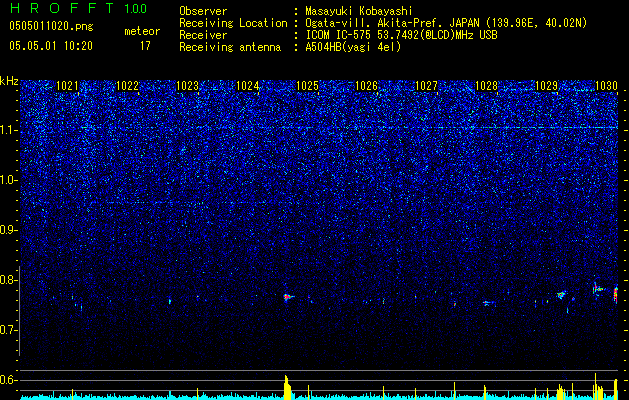Image resolution: width=629 pixels, height=400 pixels.
Task: Click the 'Observer' field label
Action: click(x=203, y=11)
